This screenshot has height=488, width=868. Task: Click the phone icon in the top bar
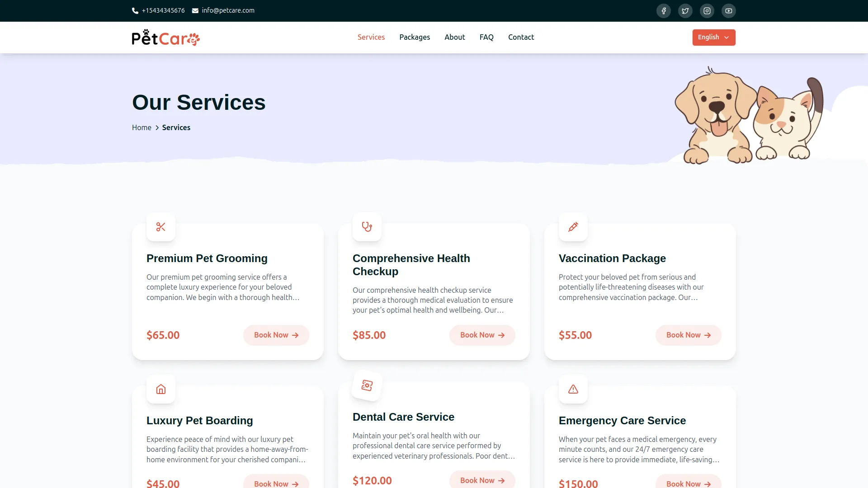click(x=135, y=11)
